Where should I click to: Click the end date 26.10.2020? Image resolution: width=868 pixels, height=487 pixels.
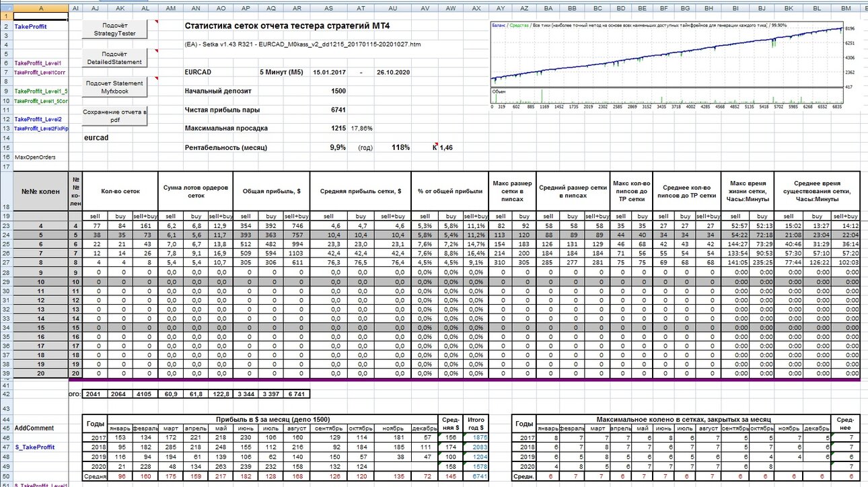[393, 72]
